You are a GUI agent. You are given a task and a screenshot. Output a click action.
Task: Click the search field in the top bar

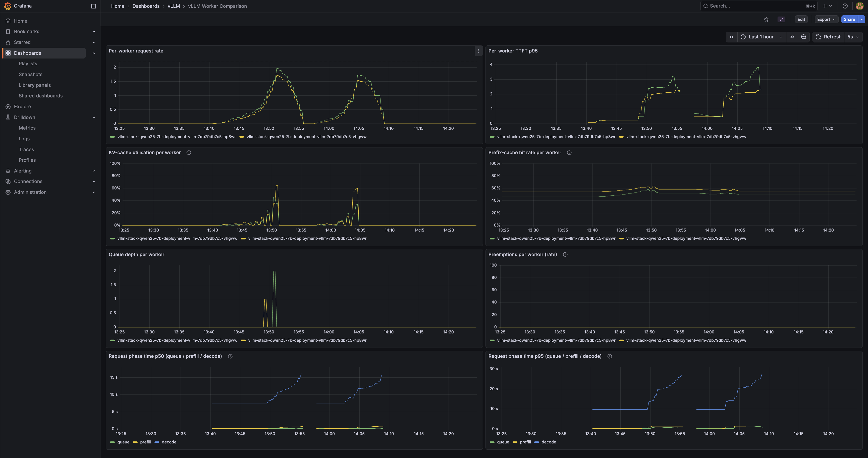758,6
